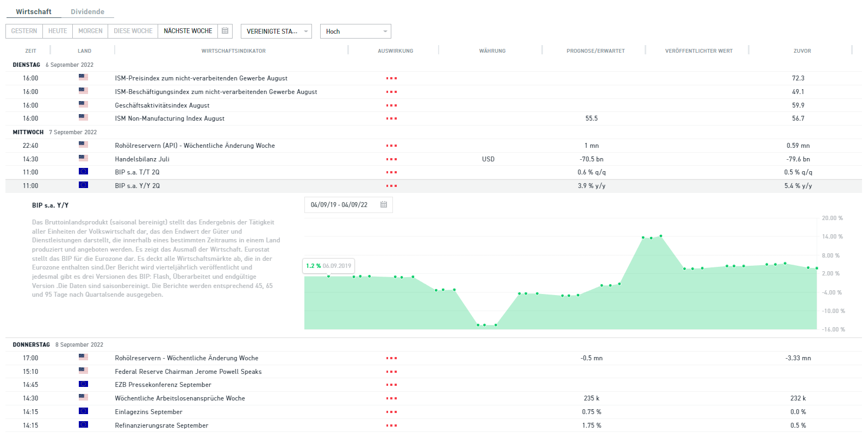Click the USD currency cell
Screen dimensions: 868x438
point(488,159)
